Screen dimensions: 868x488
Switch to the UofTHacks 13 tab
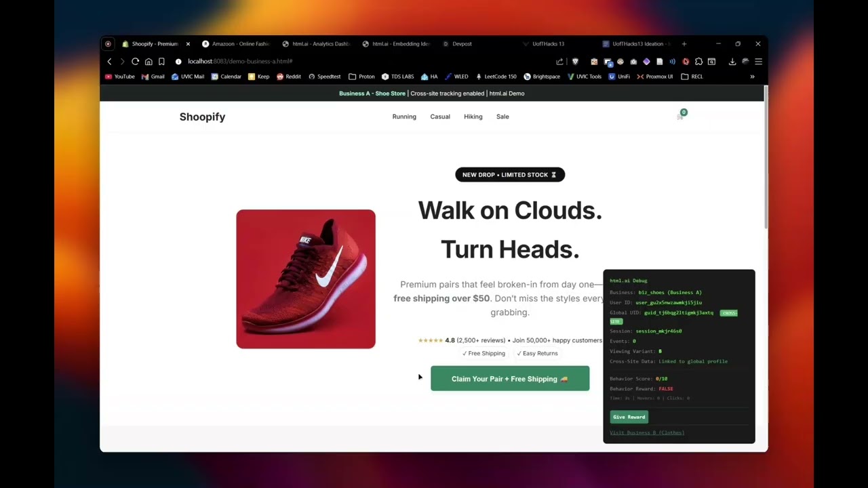point(556,44)
